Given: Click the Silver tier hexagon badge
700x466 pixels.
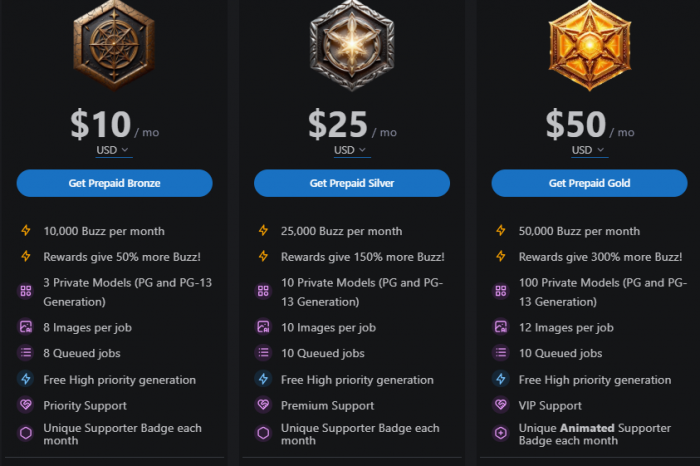Looking at the screenshot, I should click(352, 43).
